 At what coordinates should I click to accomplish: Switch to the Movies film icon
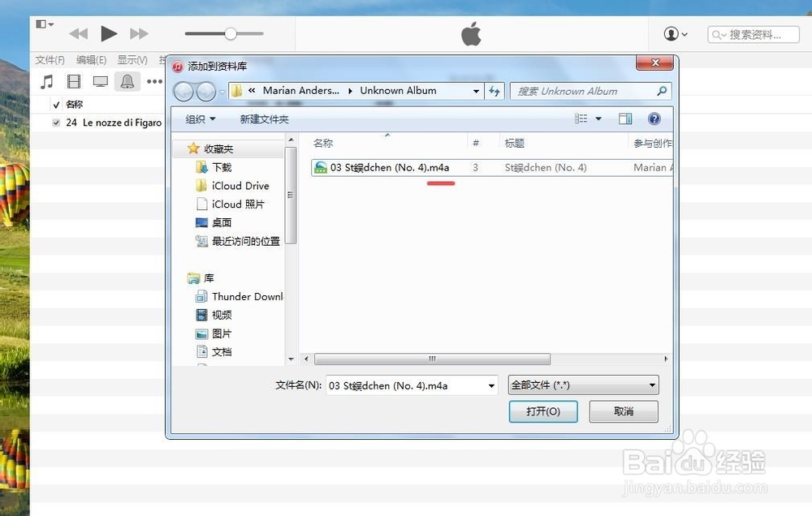74,81
